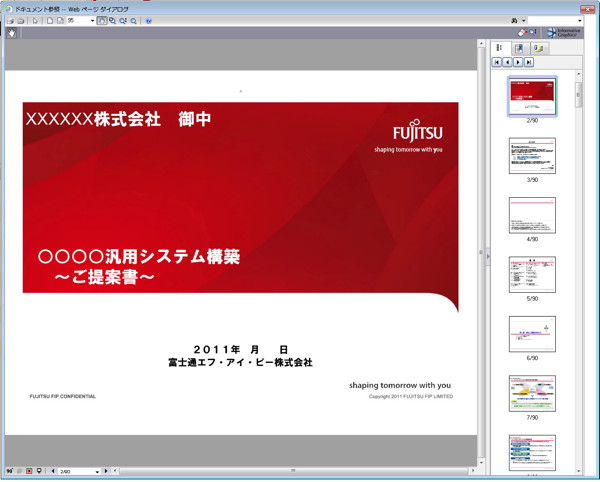The width and height of the screenshot is (600, 482).
Task: Go to previous page using bottom left arrow
Action: tap(53, 471)
